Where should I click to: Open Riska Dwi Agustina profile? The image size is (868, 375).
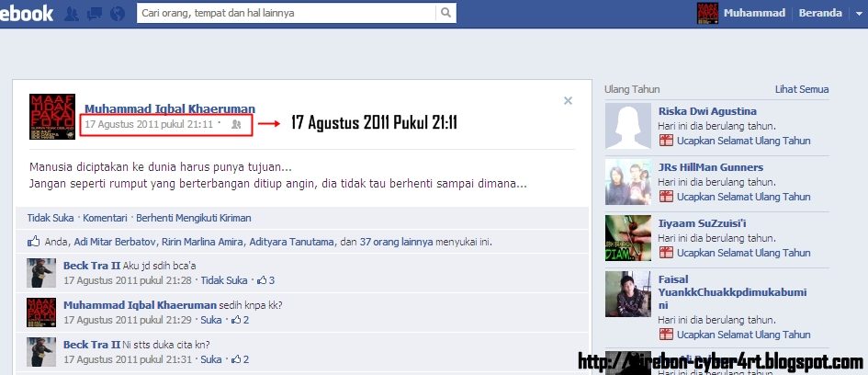tap(707, 111)
